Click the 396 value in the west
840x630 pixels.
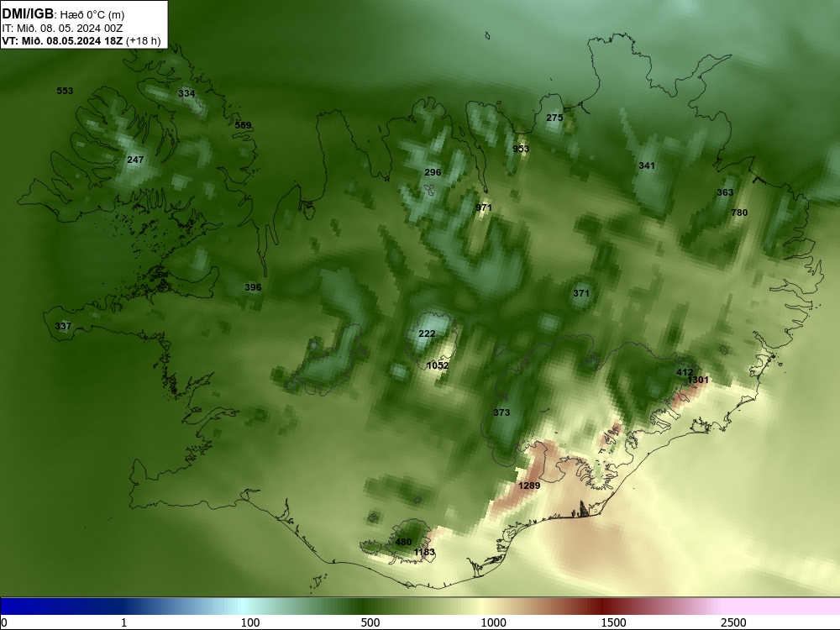click(x=253, y=287)
